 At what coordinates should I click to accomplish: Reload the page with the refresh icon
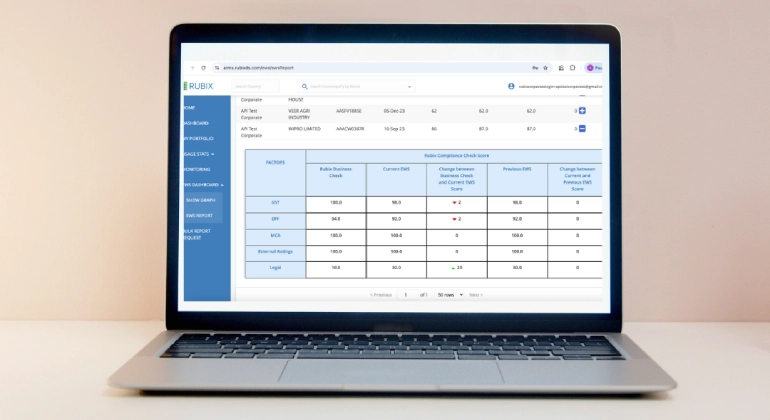click(x=203, y=68)
